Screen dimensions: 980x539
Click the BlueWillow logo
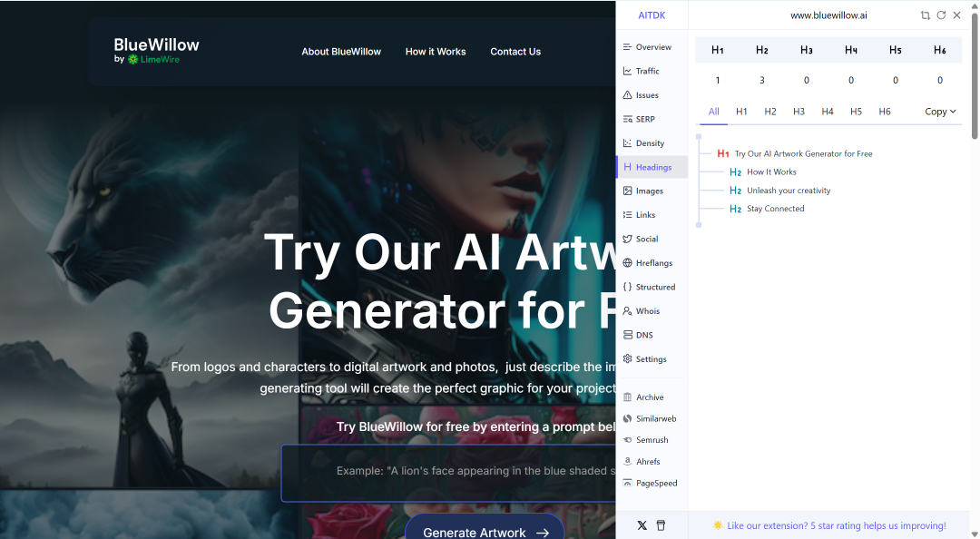pyautogui.click(x=156, y=51)
